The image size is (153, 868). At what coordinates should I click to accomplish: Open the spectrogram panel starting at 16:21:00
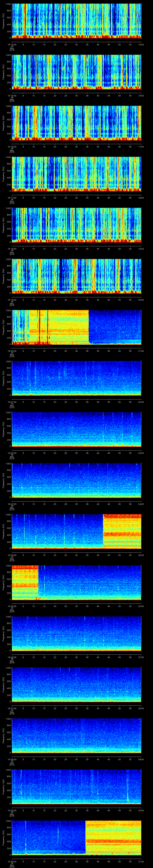(77, 378)
